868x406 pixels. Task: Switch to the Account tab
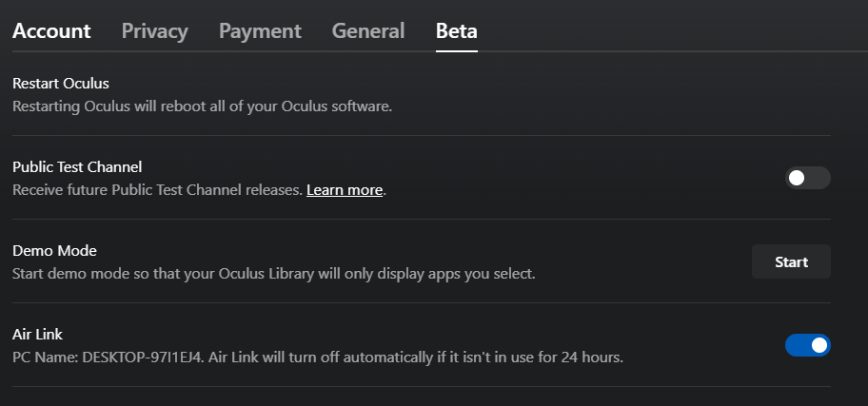point(51,31)
